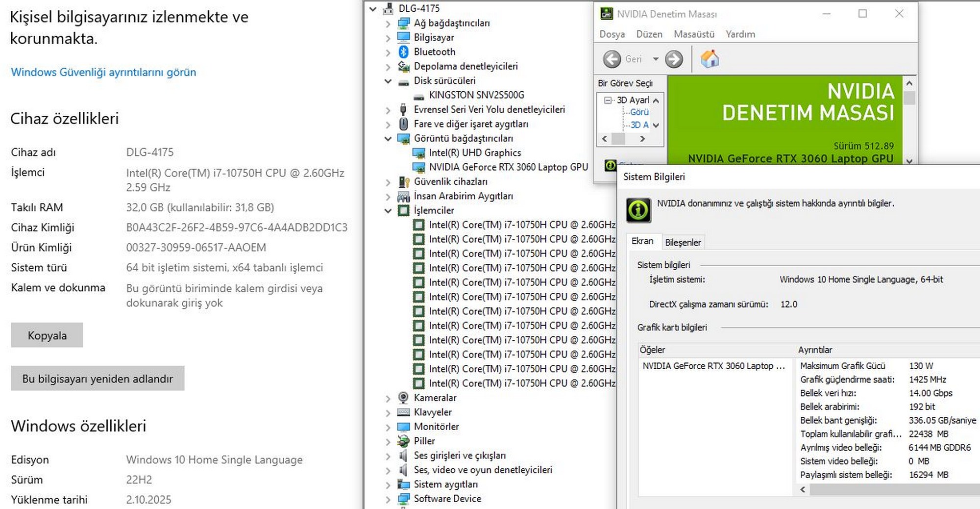Click the green forward arrow icon
The height and width of the screenshot is (509, 980).
[x=674, y=59]
